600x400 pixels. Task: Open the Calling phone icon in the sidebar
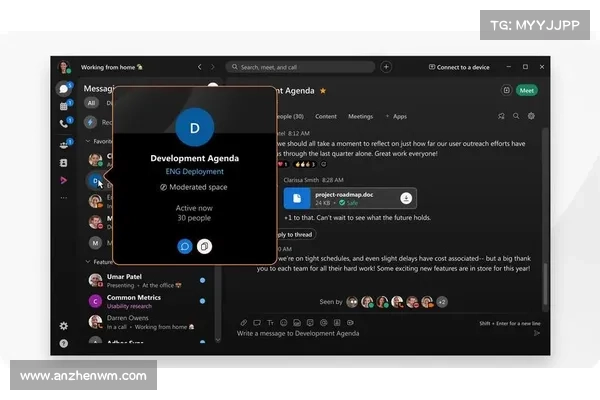[64, 123]
